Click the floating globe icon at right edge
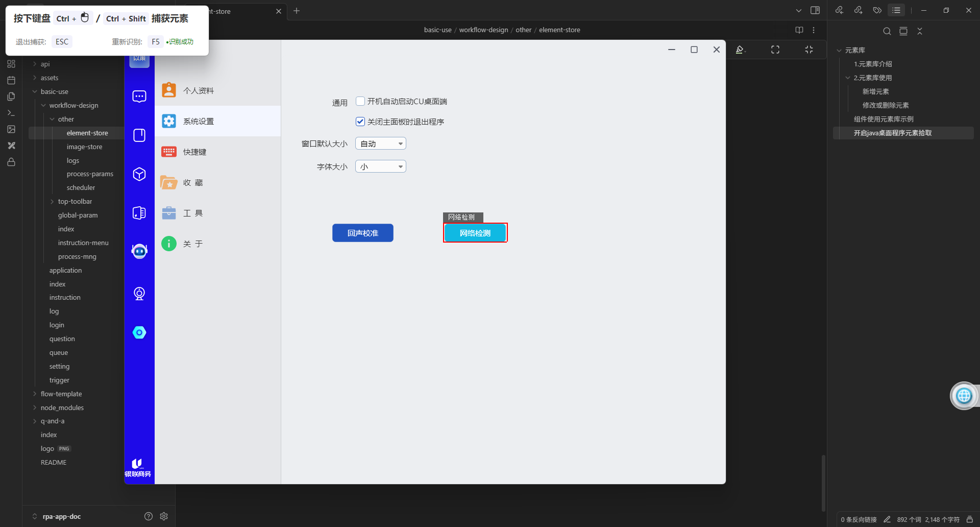 [x=963, y=396]
